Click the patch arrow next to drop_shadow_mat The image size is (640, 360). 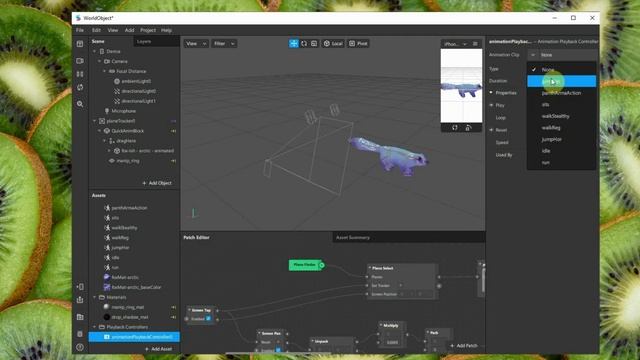(x=173, y=317)
